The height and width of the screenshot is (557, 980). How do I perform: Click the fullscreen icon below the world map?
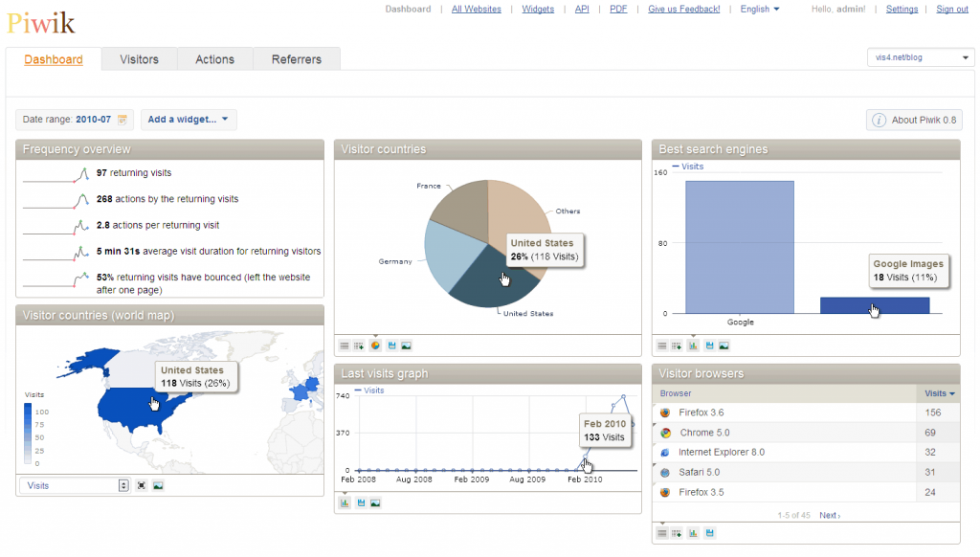142,485
